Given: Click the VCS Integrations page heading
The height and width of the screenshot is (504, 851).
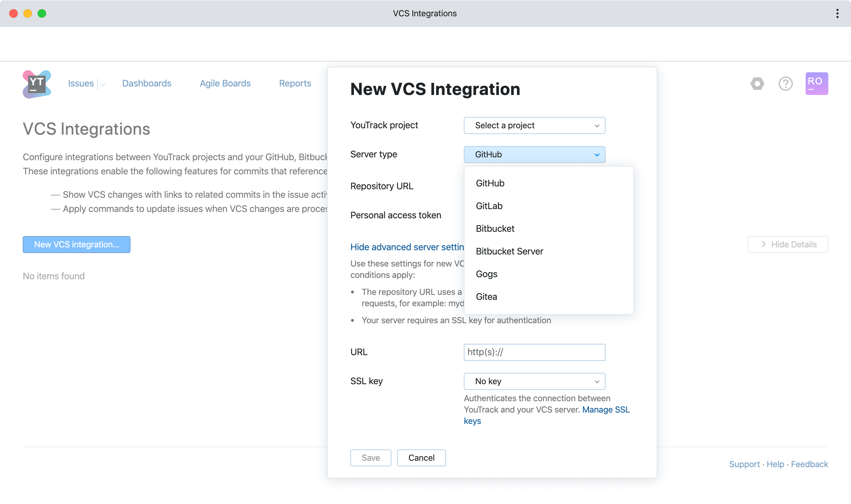Looking at the screenshot, I should tap(87, 129).
